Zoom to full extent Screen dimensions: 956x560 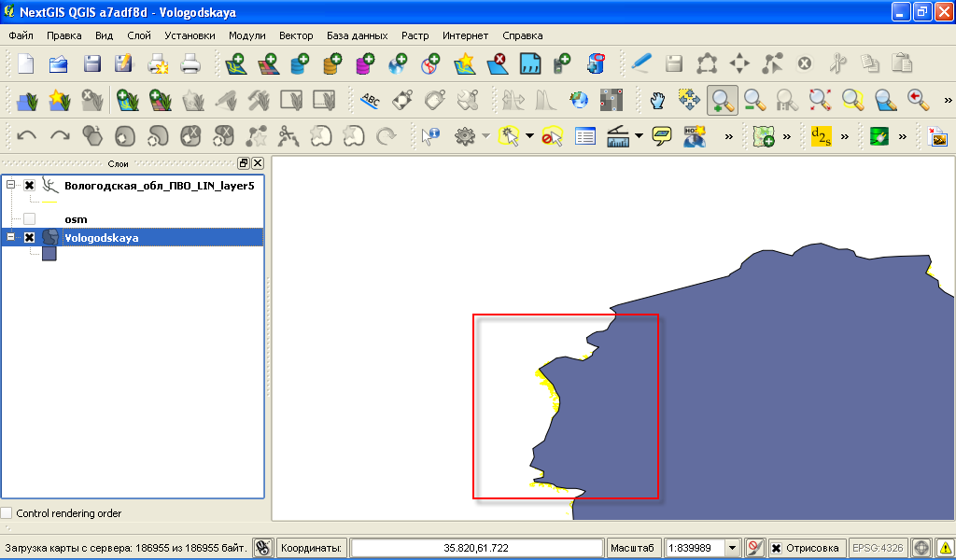[x=820, y=100]
